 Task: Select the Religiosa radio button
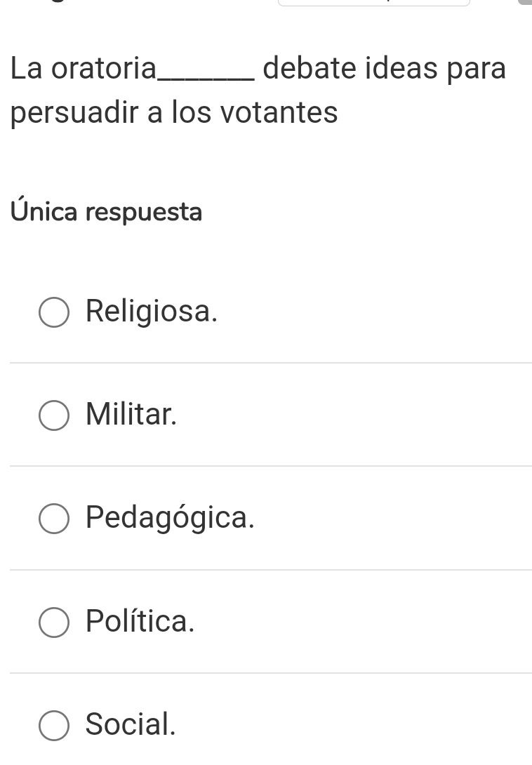tap(54, 313)
